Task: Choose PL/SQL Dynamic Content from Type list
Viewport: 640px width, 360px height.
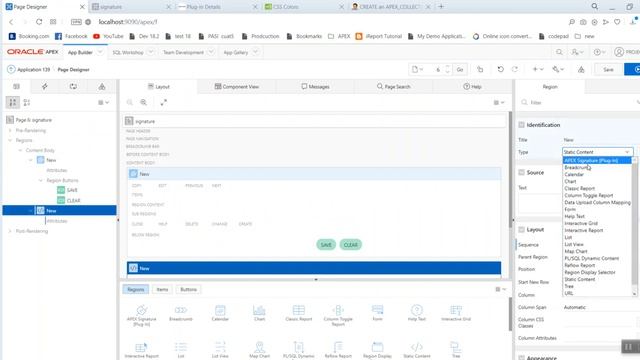Action: 591,258
